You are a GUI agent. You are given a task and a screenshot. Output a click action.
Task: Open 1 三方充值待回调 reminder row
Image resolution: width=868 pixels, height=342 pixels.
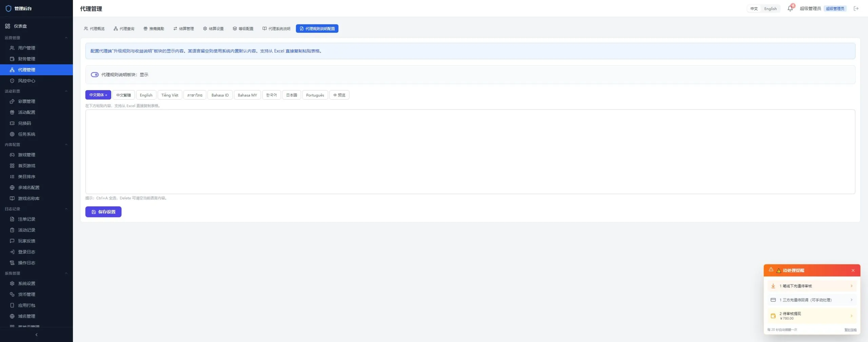(x=812, y=300)
